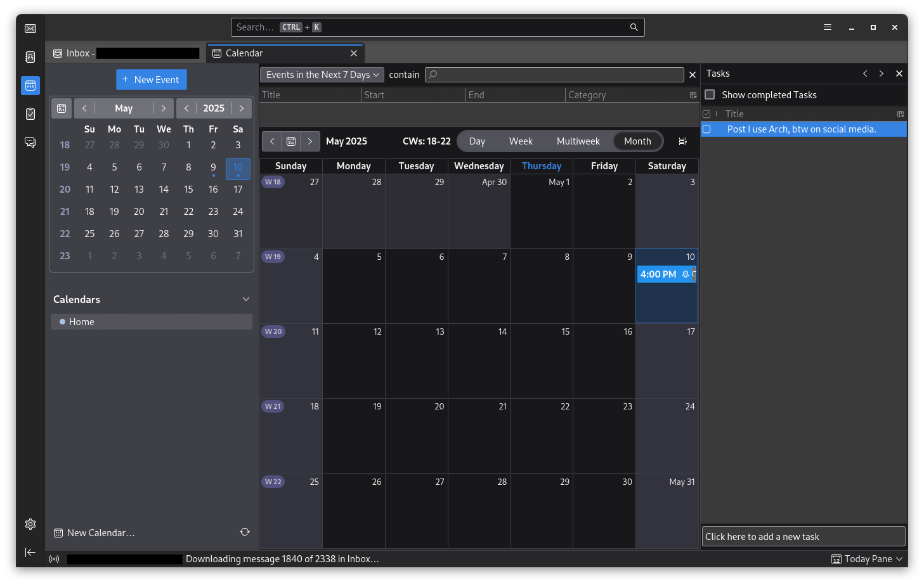Click the calendar synchronize icon
This screenshot has height=585, width=924.
coord(245,532)
